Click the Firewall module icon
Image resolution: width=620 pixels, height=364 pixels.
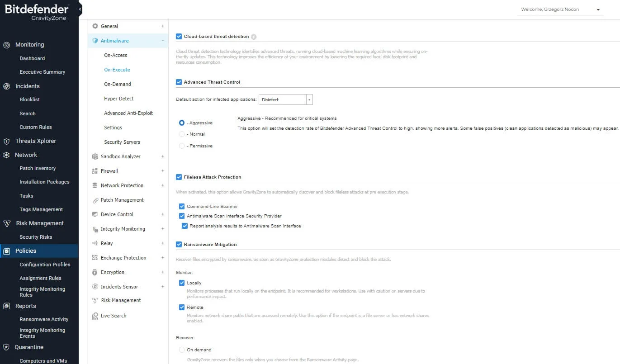[x=95, y=171]
